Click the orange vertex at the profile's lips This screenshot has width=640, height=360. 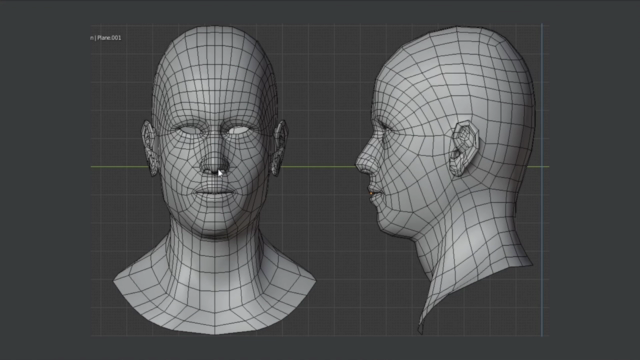(x=371, y=194)
